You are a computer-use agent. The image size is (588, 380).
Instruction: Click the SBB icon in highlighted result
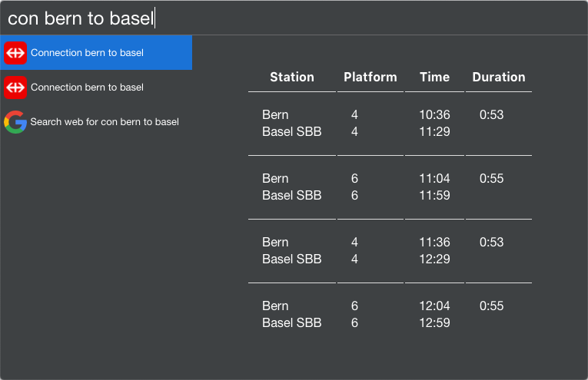15,53
